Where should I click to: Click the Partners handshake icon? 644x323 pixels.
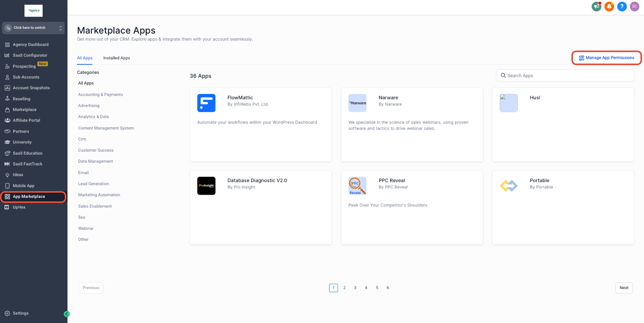[7, 131]
